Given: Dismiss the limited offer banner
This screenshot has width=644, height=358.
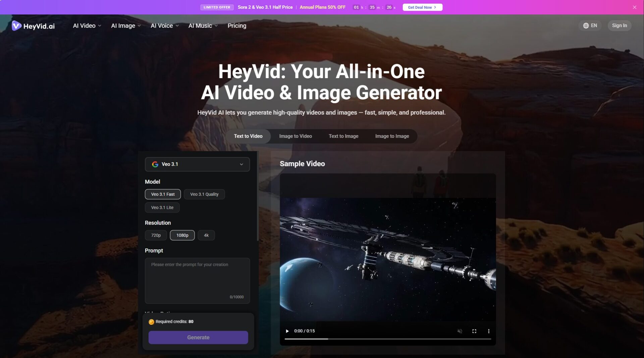Looking at the screenshot, I should tap(634, 7).
